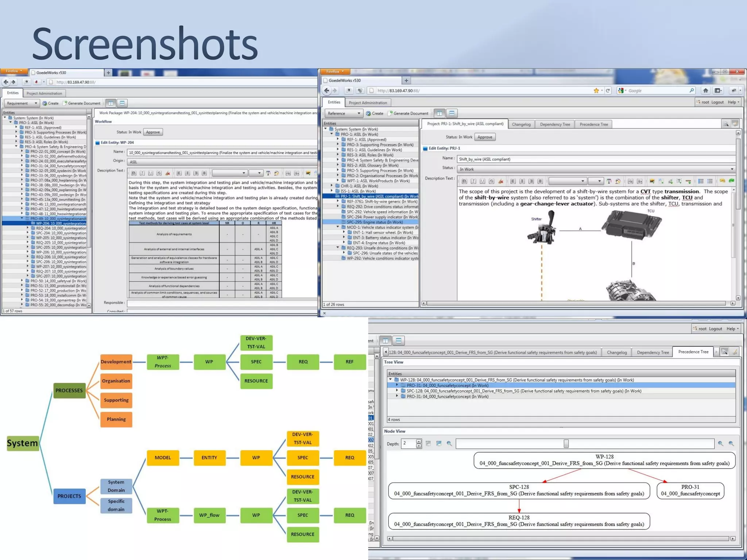The height and width of the screenshot is (560, 747).
Task: Expand the CHR-1: ASIL tree node
Action: click(x=332, y=186)
